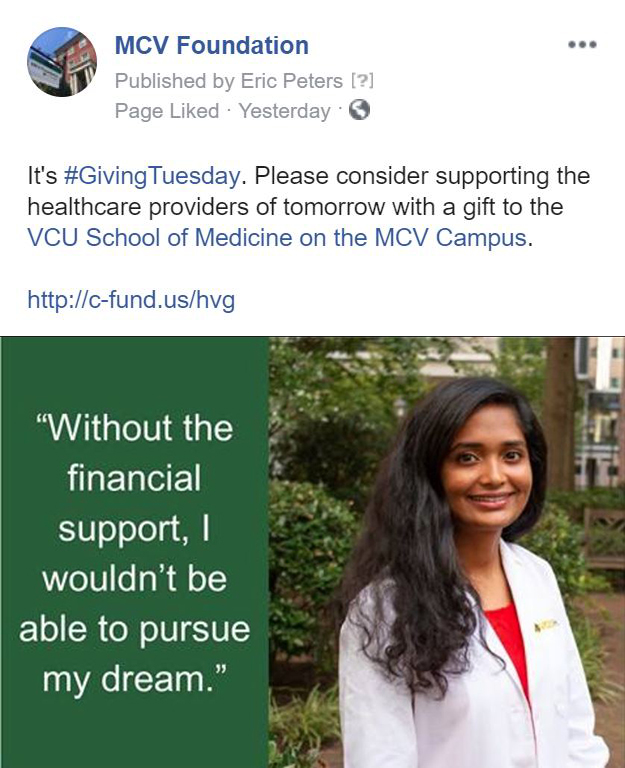Open VCU School of Medicine page link

tap(277, 238)
